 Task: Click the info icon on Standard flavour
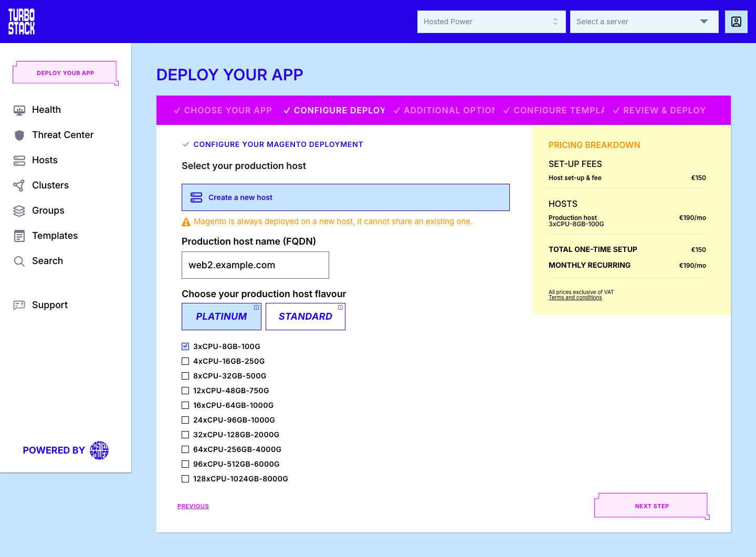point(341,308)
